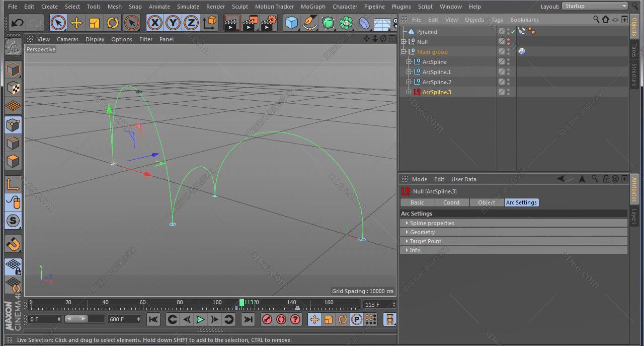Click the end frame field showing 600 F

(x=121, y=319)
